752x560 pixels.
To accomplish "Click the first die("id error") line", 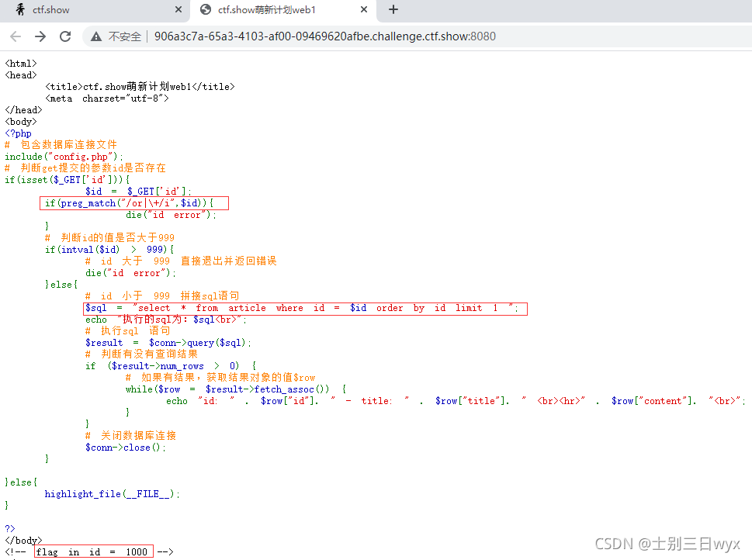I will pos(172,215).
